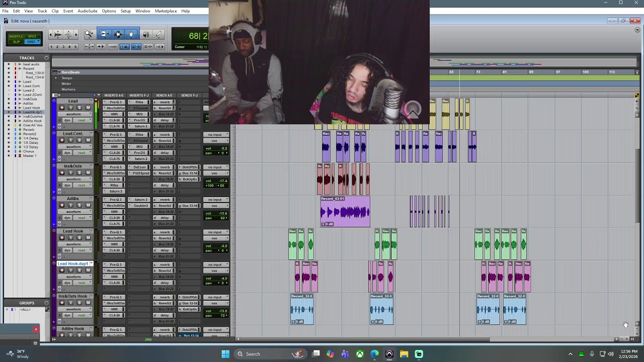
Task: Open Windows Start menu
Action: coord(225,354)
